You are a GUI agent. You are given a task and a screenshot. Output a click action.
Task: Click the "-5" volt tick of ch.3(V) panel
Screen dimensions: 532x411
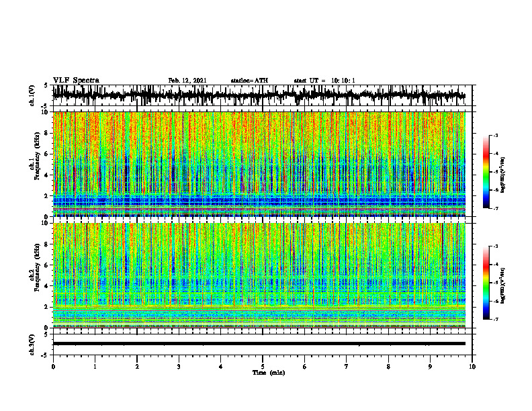(45, 355)
